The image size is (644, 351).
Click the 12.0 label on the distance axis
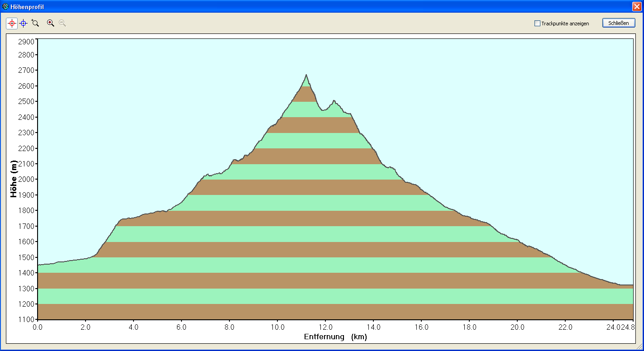325,327
